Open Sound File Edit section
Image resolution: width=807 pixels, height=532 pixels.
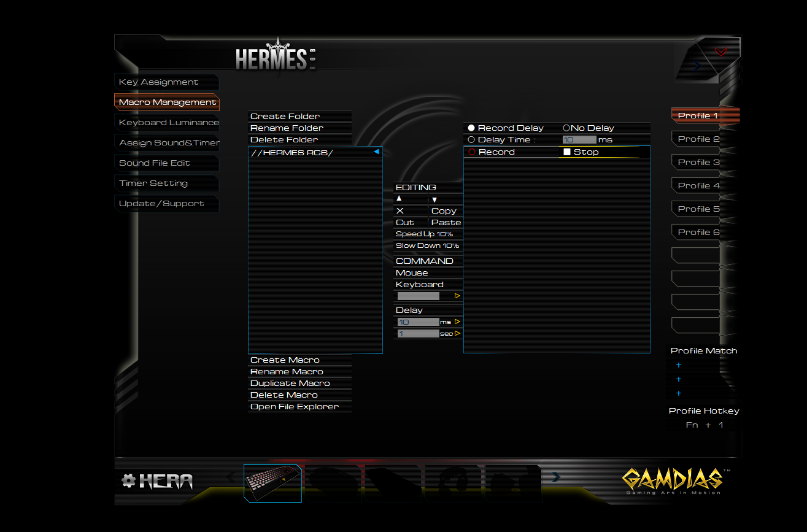166,163
